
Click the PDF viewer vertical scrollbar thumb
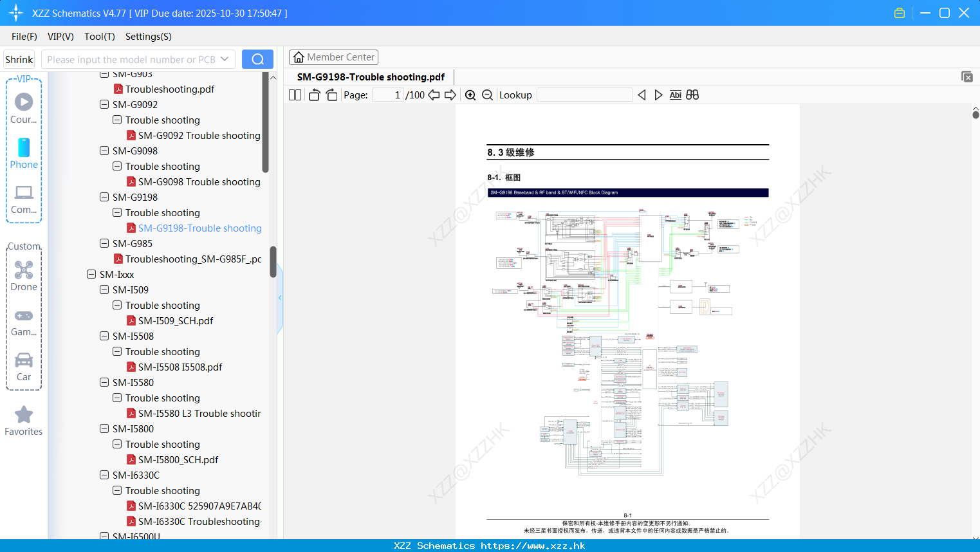pos(975,115)
